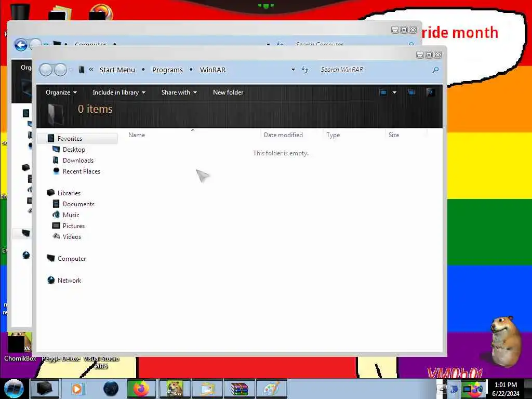
Task: Focus Search Computer field in back window
Action: 351,44
